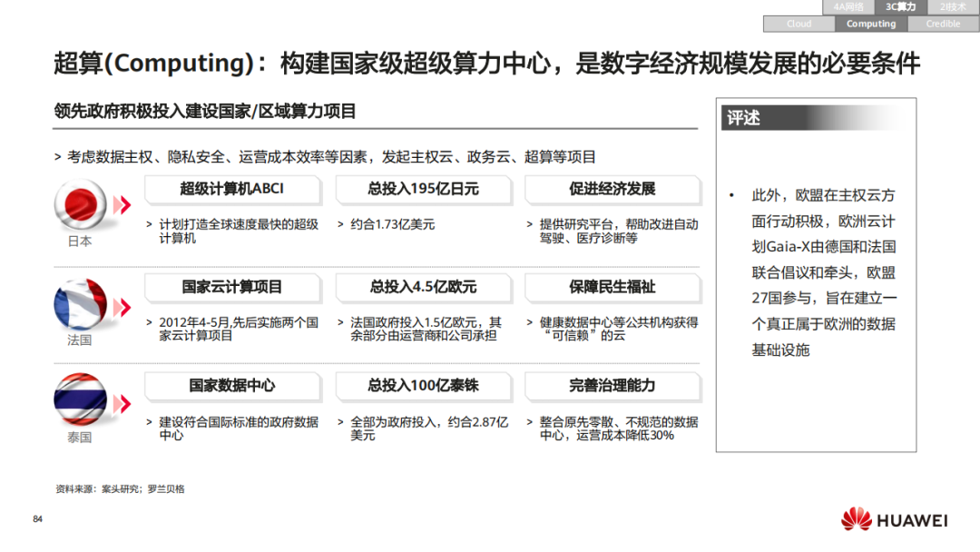Switch to the Cloud tab
This screenshot has width=980, height=552.
coord(799,24)
